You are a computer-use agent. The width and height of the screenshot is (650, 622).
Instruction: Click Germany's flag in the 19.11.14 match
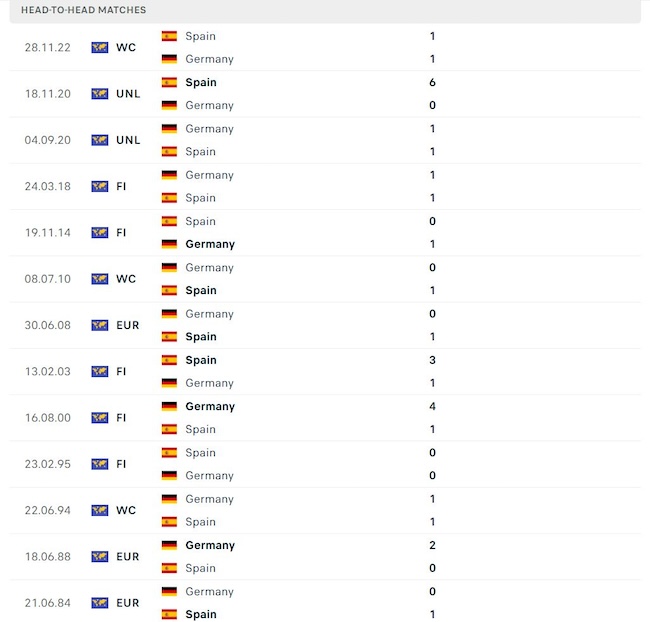click(169, 244)
